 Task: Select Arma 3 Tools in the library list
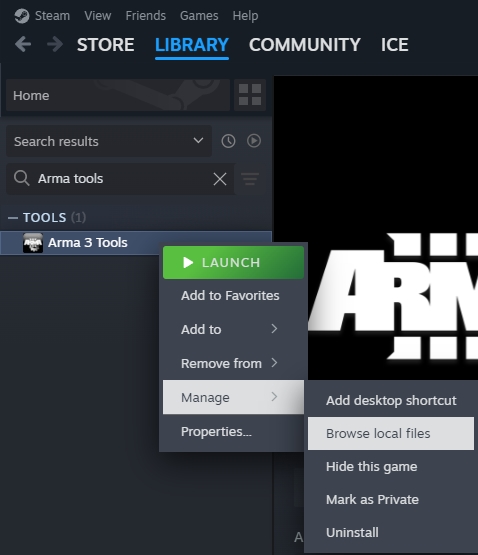tap(136, 243)
